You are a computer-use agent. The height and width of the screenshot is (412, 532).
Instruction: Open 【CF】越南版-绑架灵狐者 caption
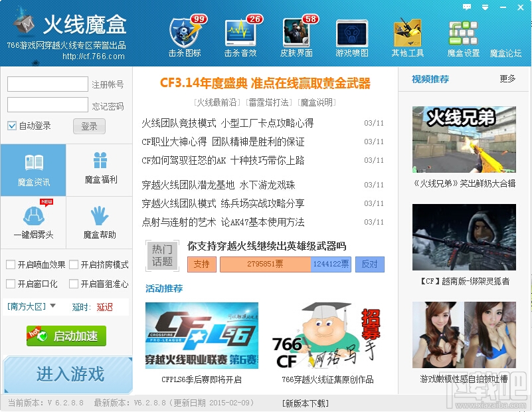pyautogui.click(x=464, y=281)
